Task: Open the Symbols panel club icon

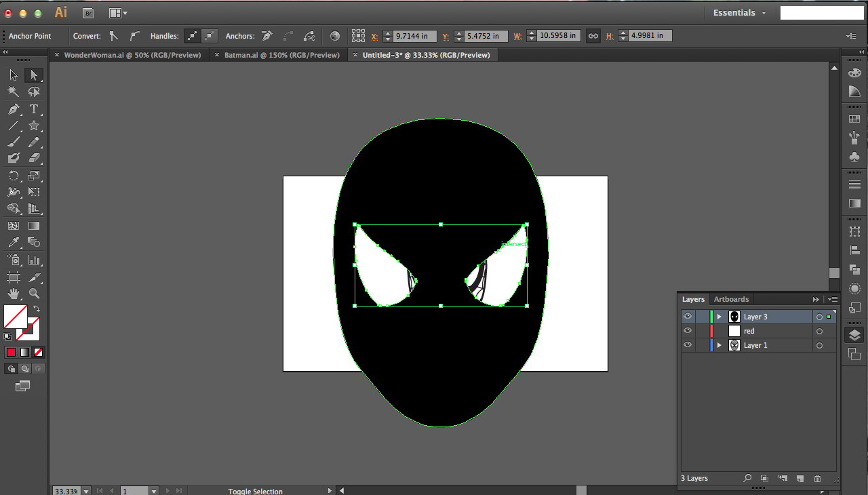Action: pos(854,157)
